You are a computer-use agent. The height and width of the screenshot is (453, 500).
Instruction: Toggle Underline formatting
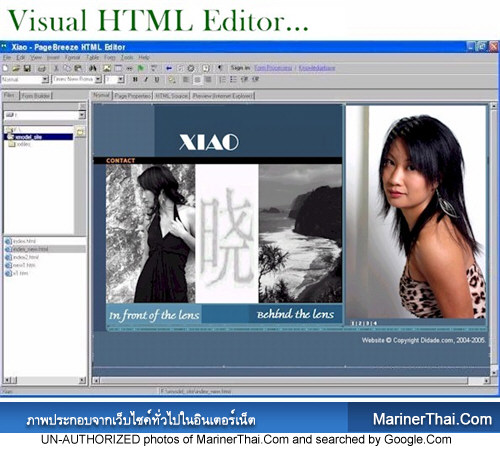point(157,79)
